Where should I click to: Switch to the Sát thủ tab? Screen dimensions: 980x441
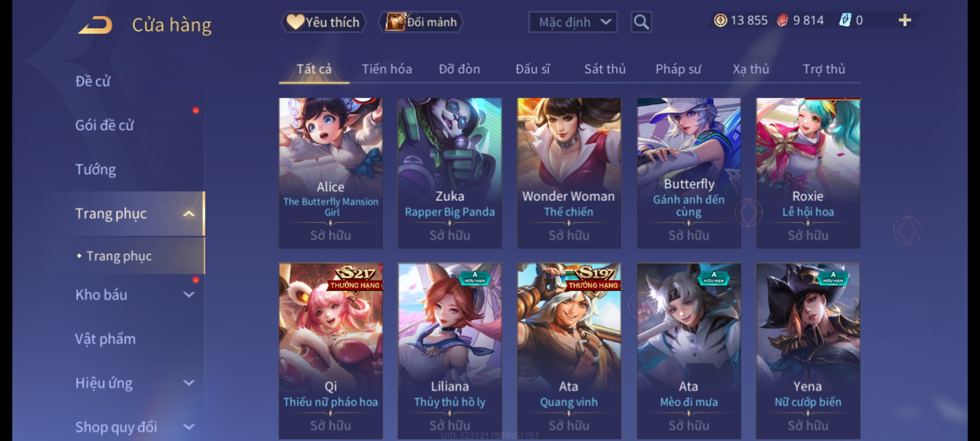click(605, 69)
